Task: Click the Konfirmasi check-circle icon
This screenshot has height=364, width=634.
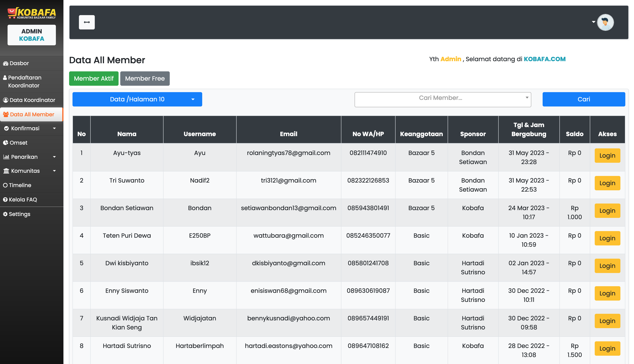Action: coord(6,129)
